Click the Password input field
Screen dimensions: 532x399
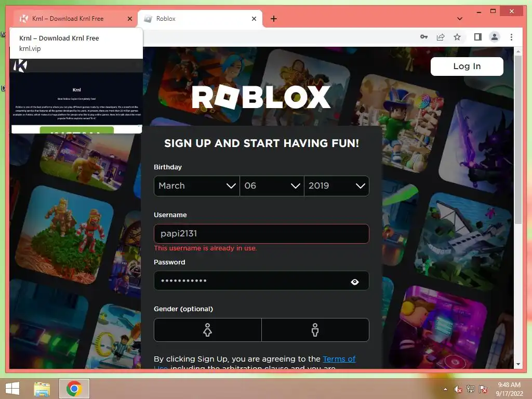point(261,281)
